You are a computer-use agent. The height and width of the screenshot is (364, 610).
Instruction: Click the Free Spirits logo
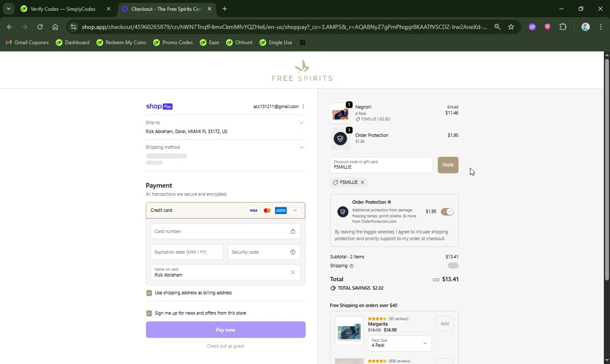[x=303, y=70]
